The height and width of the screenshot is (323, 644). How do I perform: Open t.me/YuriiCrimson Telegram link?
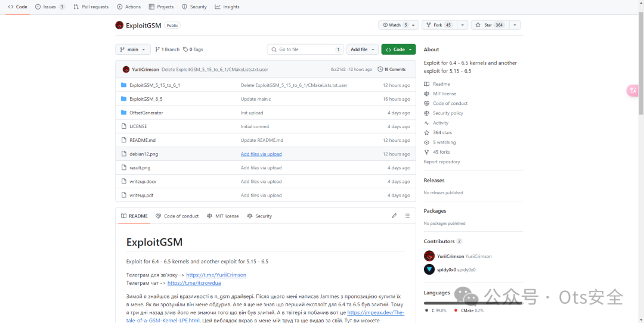click(216, 275)
